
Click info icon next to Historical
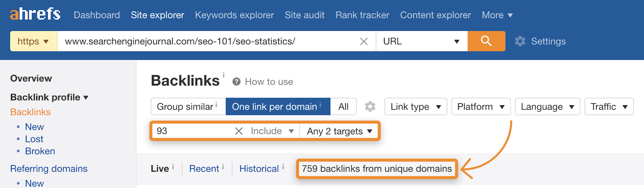point(283,167)
